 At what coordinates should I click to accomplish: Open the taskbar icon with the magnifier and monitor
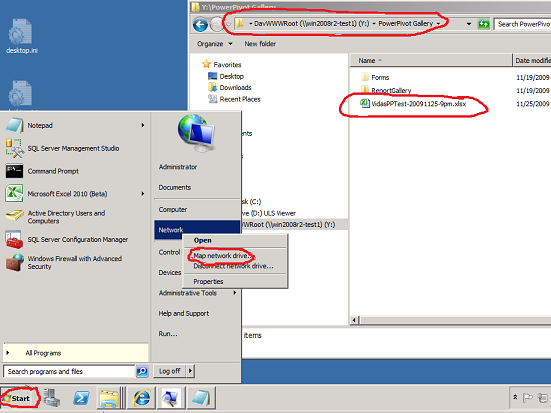coord(170,398)
